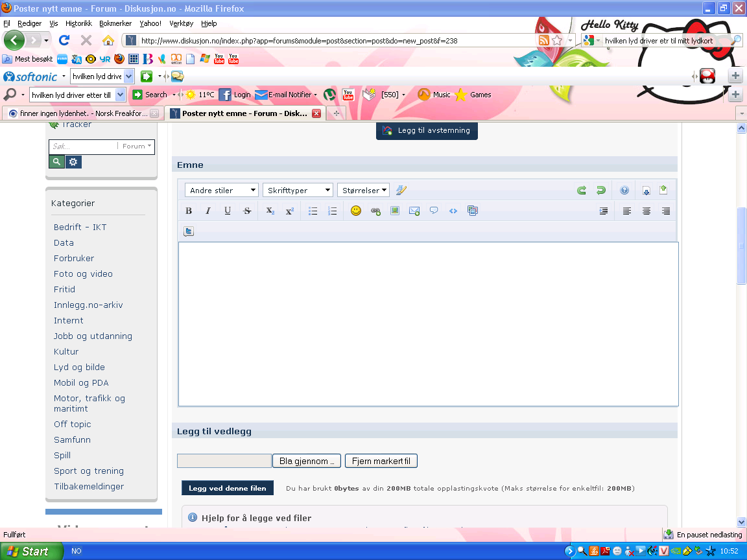Toggle bold formatting in the editor
This screenshot has width=747, height=560.
pos(189,211)
